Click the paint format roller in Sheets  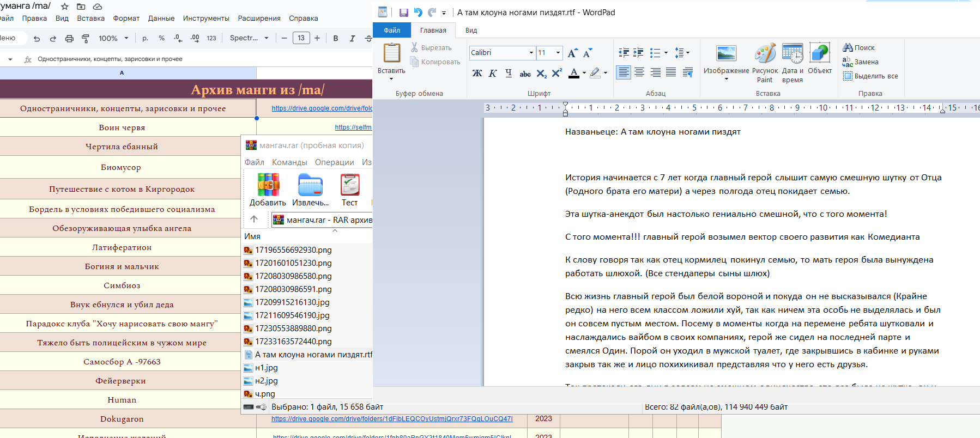pyautogui.click(x=86, y=38)
